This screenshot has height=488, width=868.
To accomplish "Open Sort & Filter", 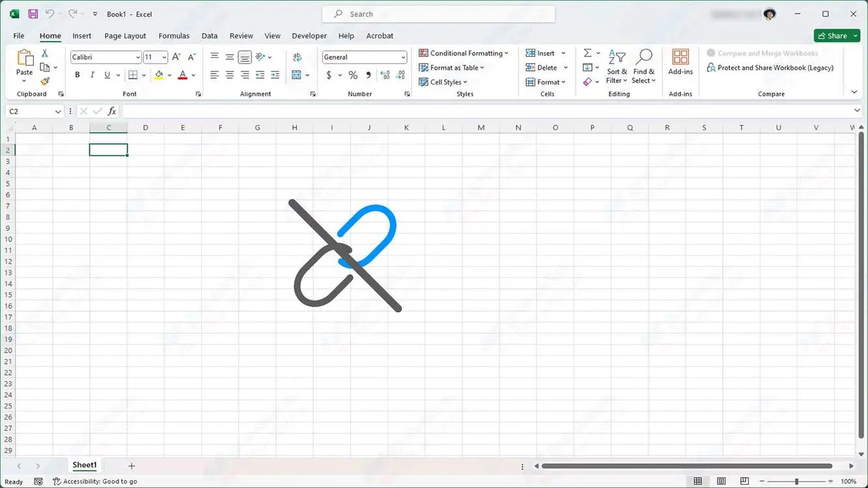I will click(617, 66).
